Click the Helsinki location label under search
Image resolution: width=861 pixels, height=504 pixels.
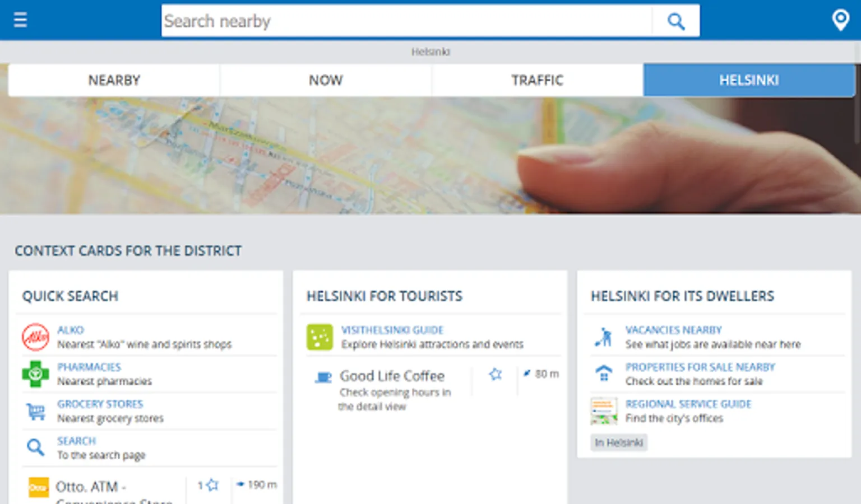click(430, 52)
